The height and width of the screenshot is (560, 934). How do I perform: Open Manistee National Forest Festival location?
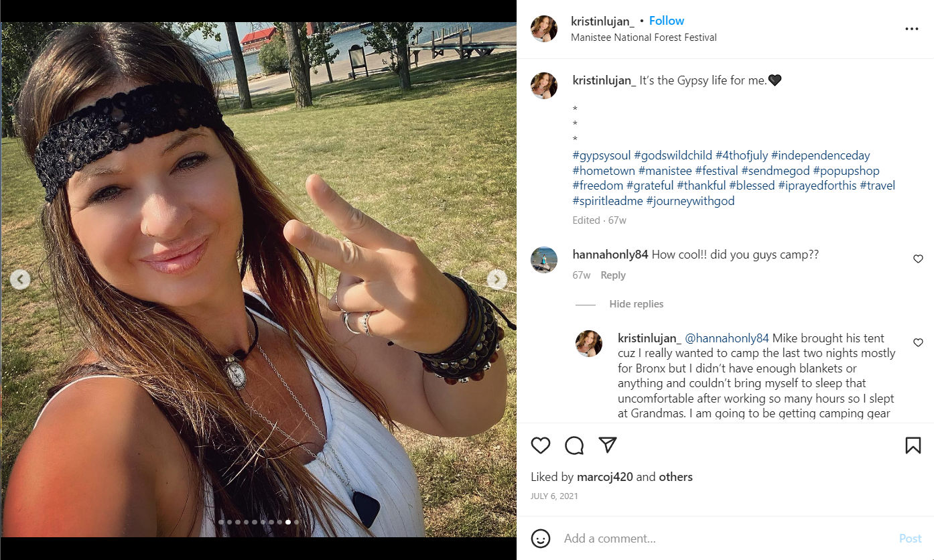[644, 38]
